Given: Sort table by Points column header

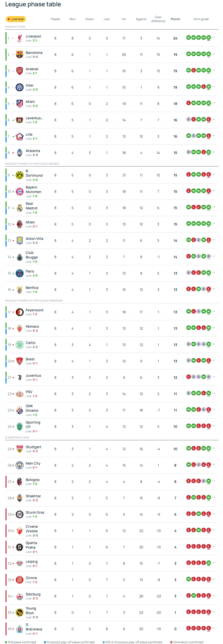Looking at the screenshot, I should coord(175,19).
